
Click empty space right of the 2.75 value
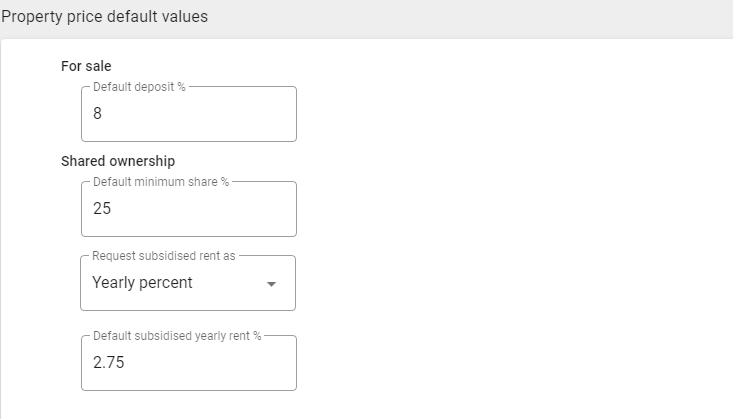tap(210, 362)
